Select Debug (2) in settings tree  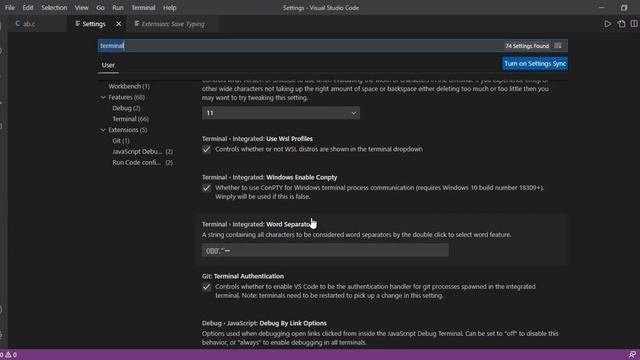[126, 108]
